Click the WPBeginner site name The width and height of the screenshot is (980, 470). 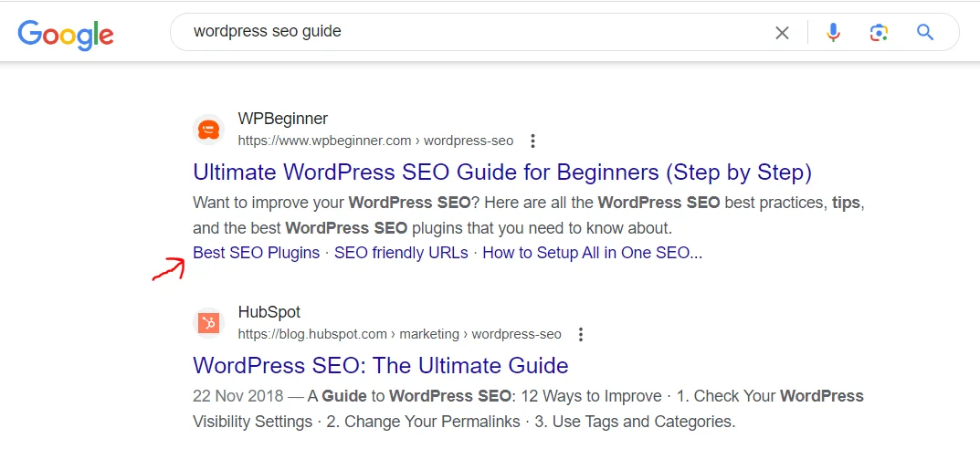tap(283, 119)
